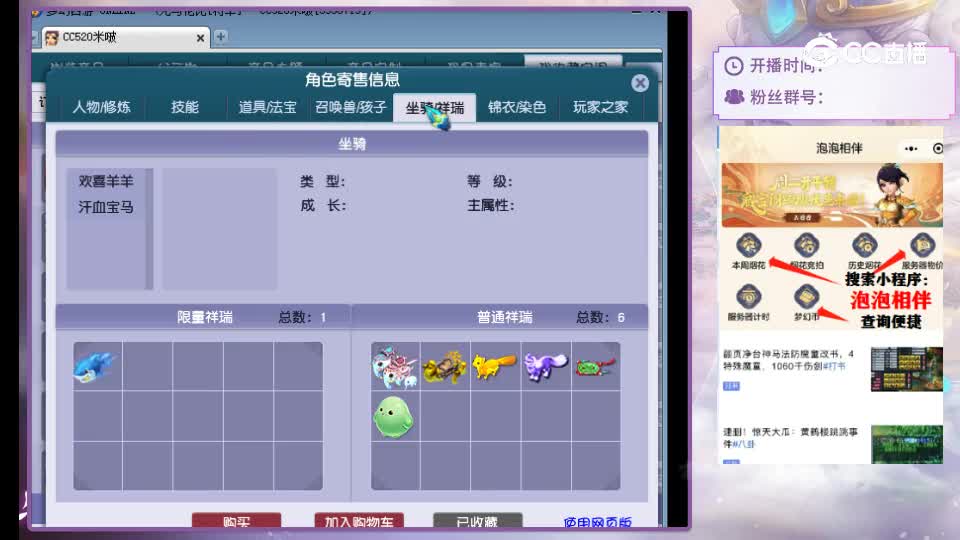Click the CC520米啵 tab avatar icon
This screenshot has width=960, height=540.
pos(52,38)
